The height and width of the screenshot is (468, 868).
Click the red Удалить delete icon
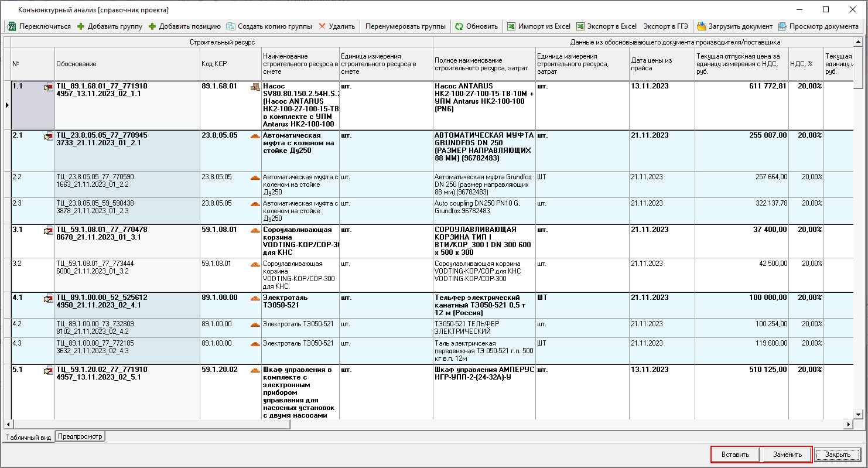(x=323, y=26)
